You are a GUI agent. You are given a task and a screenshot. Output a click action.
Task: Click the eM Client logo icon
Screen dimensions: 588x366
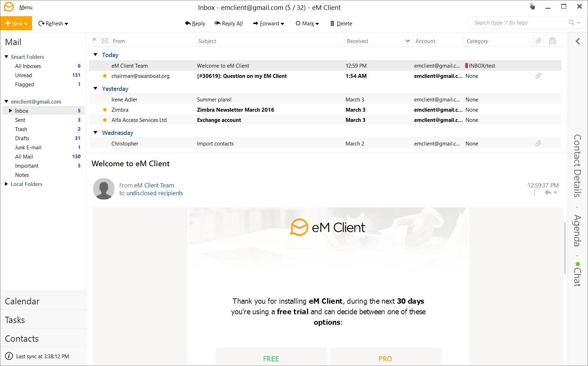click(x=8, y=7)
